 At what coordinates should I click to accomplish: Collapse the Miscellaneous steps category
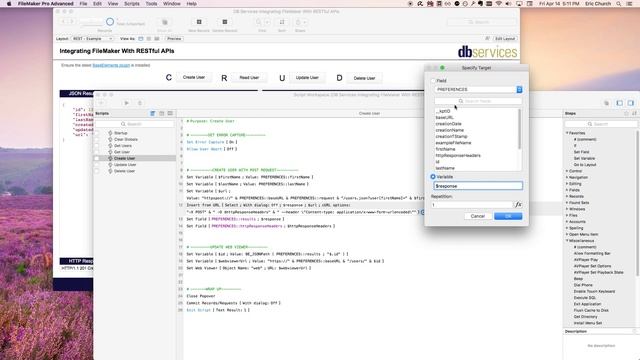point(567,241)
